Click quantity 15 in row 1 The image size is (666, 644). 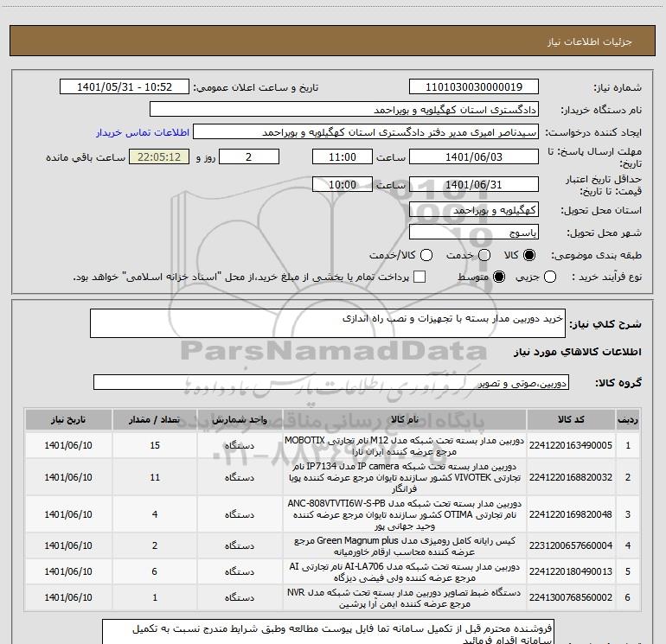click(x=155, y=445)
